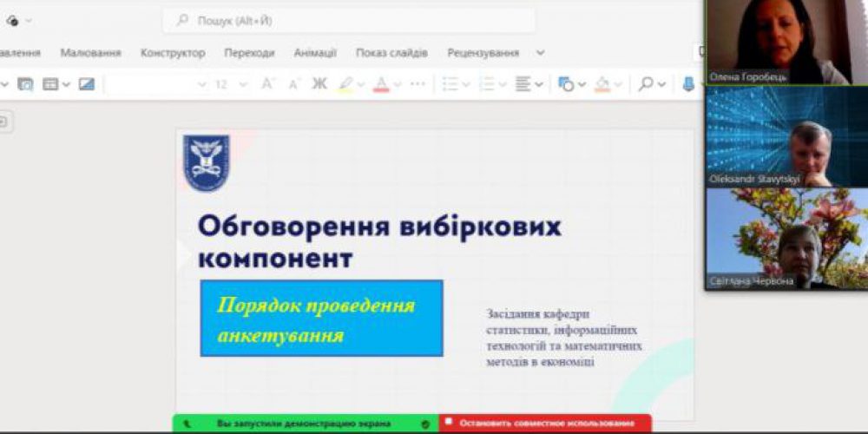Open the slide layout dropdown
The height and width of the screenshot is (434, 868).
[56, 84]
